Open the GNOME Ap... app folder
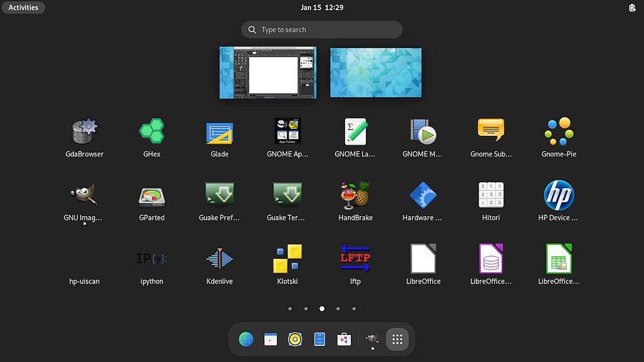Screen dimensions: 644x362 click(287, 138)
